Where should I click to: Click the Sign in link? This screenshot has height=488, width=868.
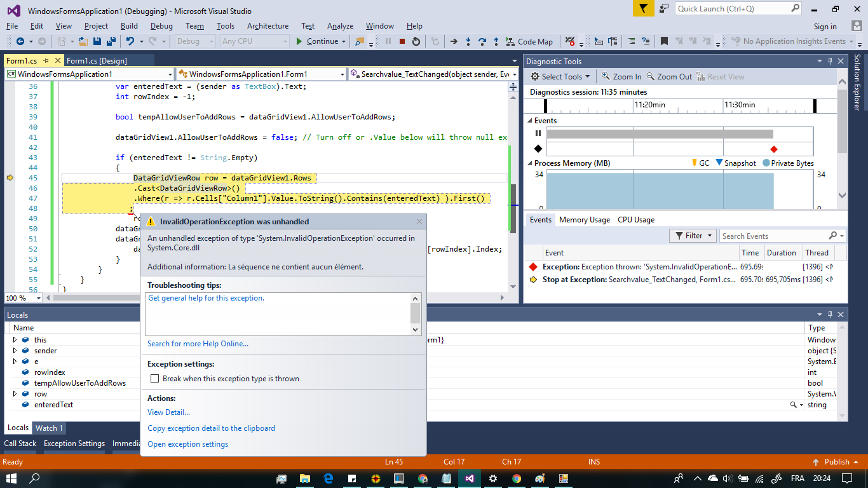(x=825, y=26)
